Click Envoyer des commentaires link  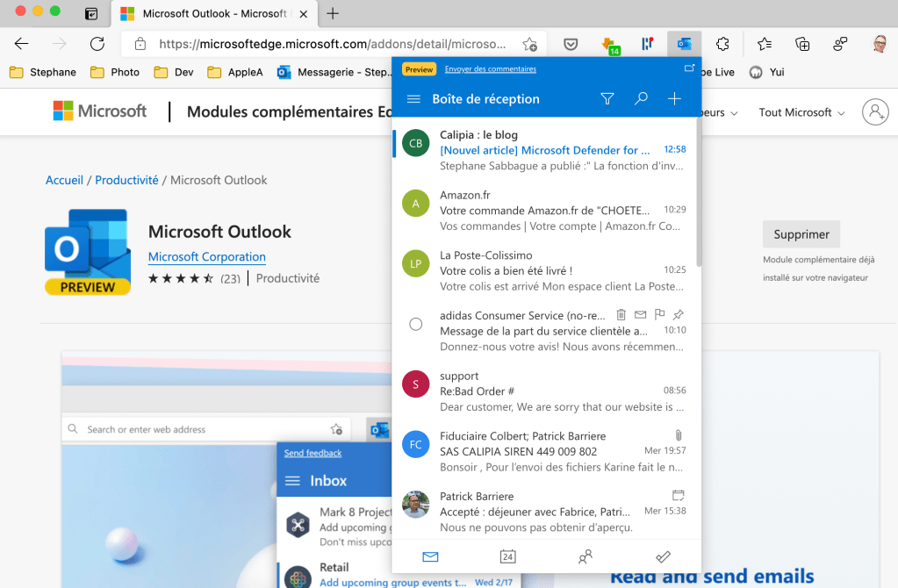[490, 68]
